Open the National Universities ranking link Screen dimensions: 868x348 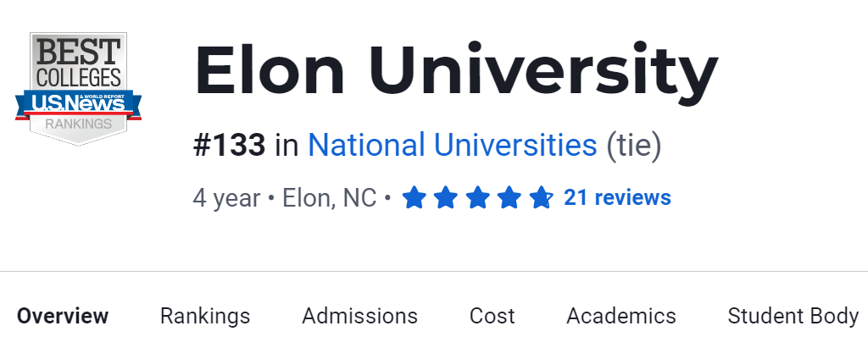pyautogui.click(x=452, y=146)
